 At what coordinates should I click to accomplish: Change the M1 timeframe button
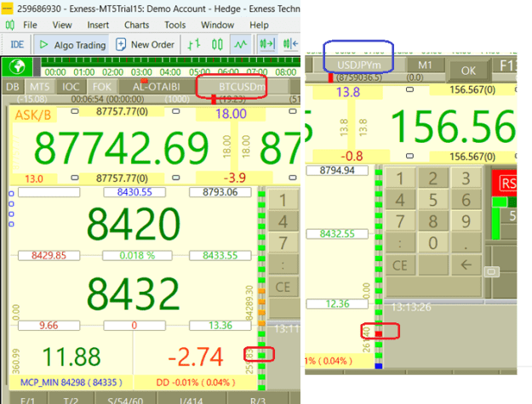[425, 65]
